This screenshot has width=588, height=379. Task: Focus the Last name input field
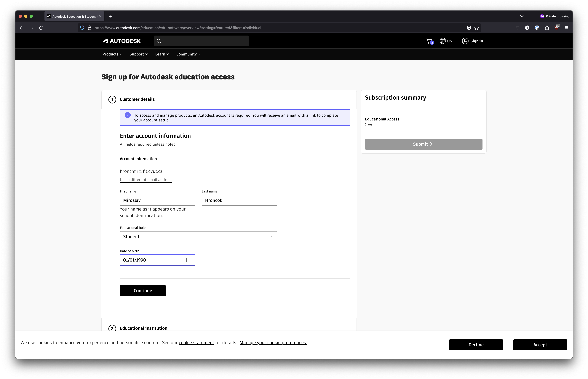point(239,200)
